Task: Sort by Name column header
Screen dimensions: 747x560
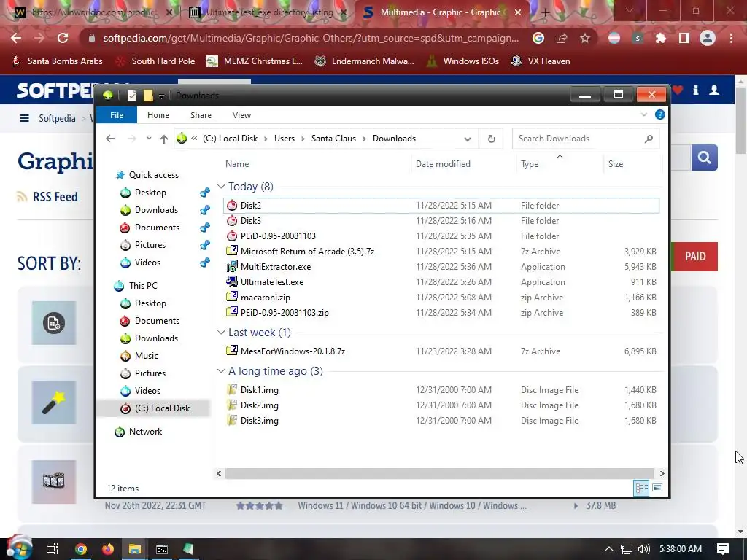Action: click(x=316, y=164)
